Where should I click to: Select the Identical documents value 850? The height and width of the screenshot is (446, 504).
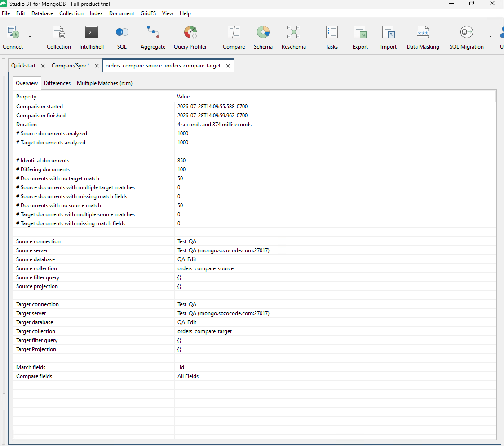tap(181, 161)
